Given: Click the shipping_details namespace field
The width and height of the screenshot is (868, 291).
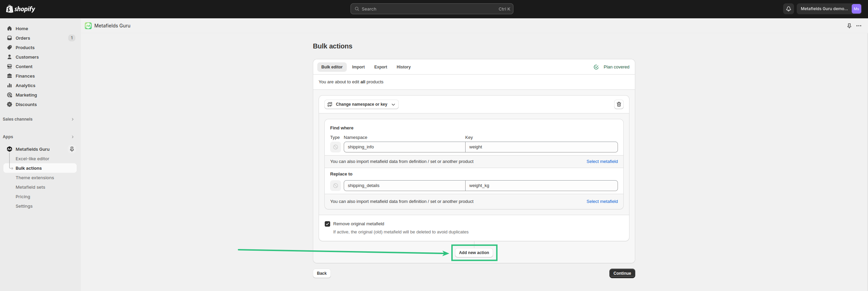Looking at the screenshot, I should (x=404, y=186).
